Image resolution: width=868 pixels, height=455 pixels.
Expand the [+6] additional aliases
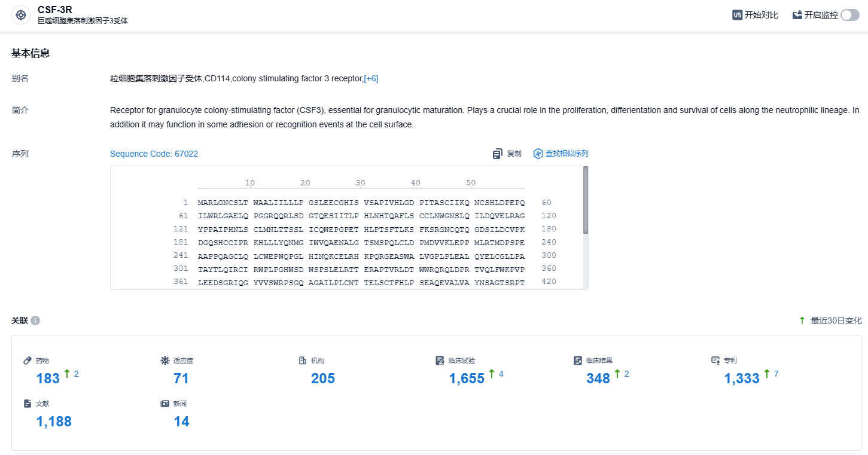pyautogui.click(x=371, y=78)
